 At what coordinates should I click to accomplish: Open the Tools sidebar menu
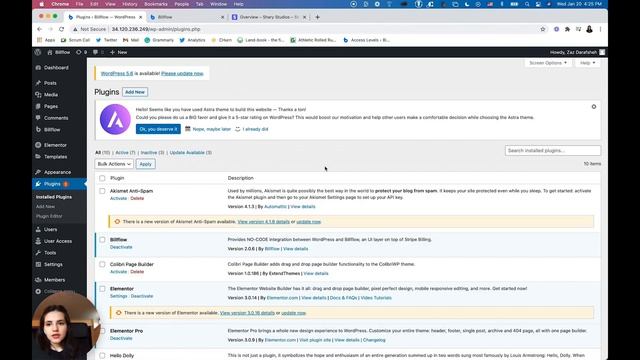click(50, 253)
